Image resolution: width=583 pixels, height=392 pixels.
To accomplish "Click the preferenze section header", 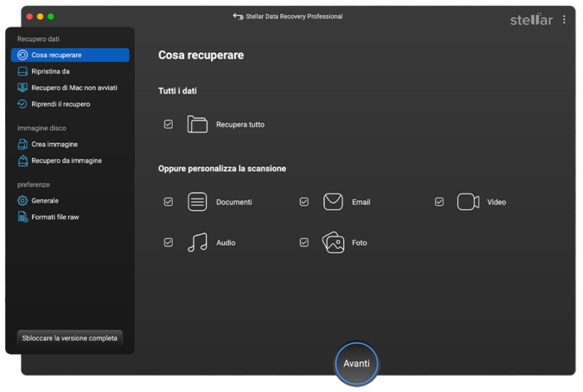I will coord(33,185).
